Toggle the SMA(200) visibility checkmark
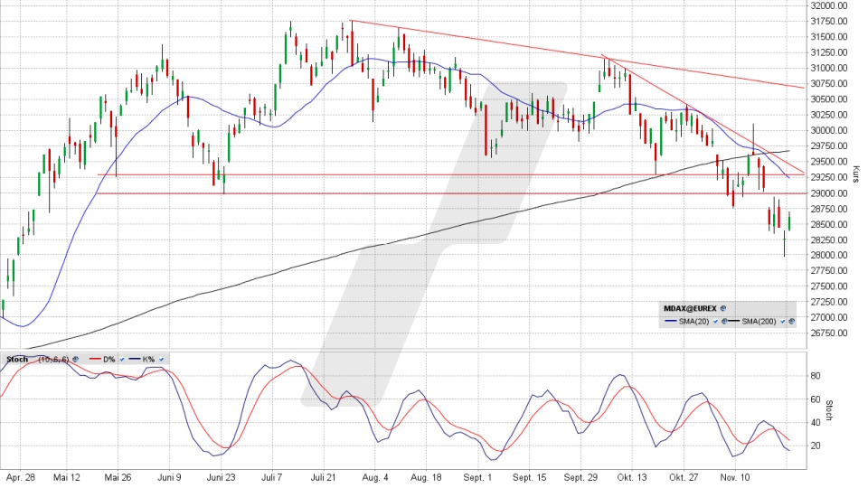Image resolution: width=868 pixels, height=488 pixels. [x=783, y=321]
